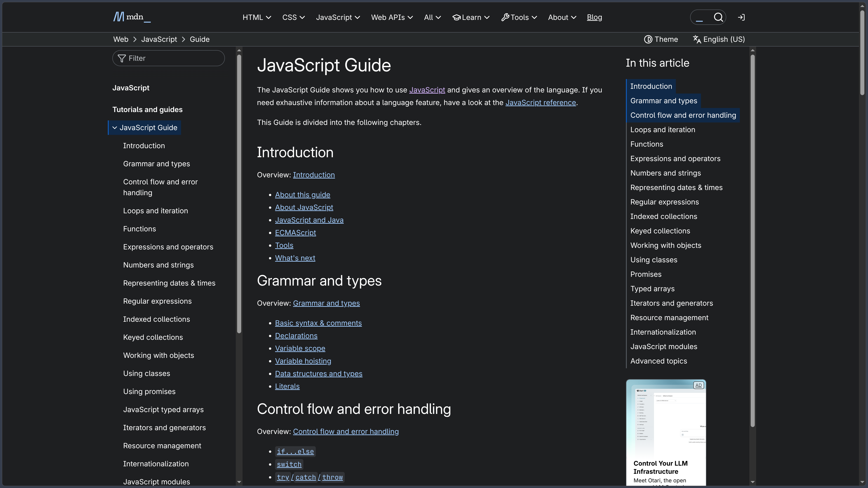Open the if...else link

(295, 452)
